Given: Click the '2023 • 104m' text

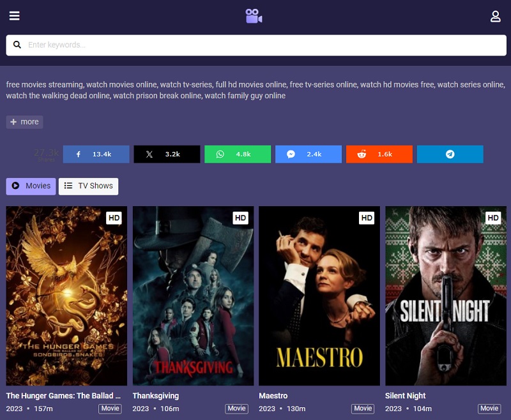Looking at the screenshot, I should tap(408, 409).
